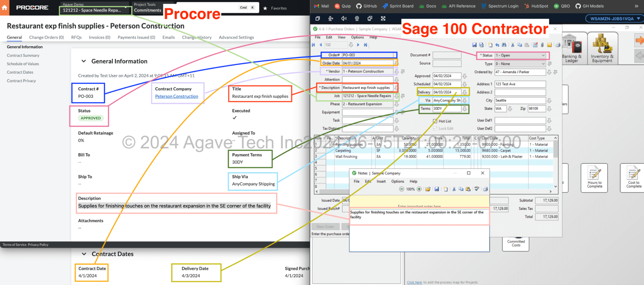Go to next record in Purchase Orders
Screen dimensions: 644x285
click(x=358, y=45)
